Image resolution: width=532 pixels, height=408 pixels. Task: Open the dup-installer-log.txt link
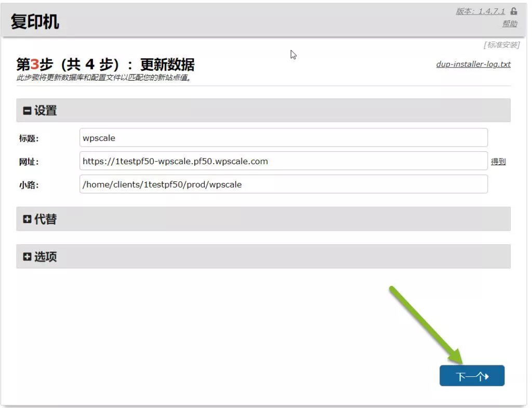(x=473, y=64)
